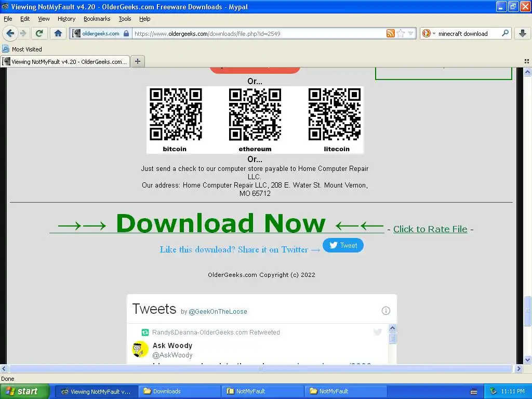Click the retweet icon beside Randy&Deanna
532x399 pixels.
[145, 332]
